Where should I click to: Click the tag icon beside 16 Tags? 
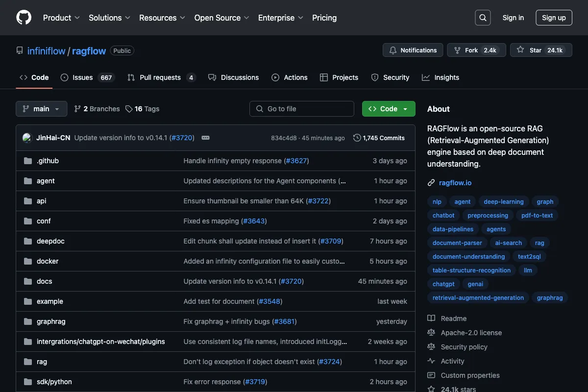coord(129,109)
